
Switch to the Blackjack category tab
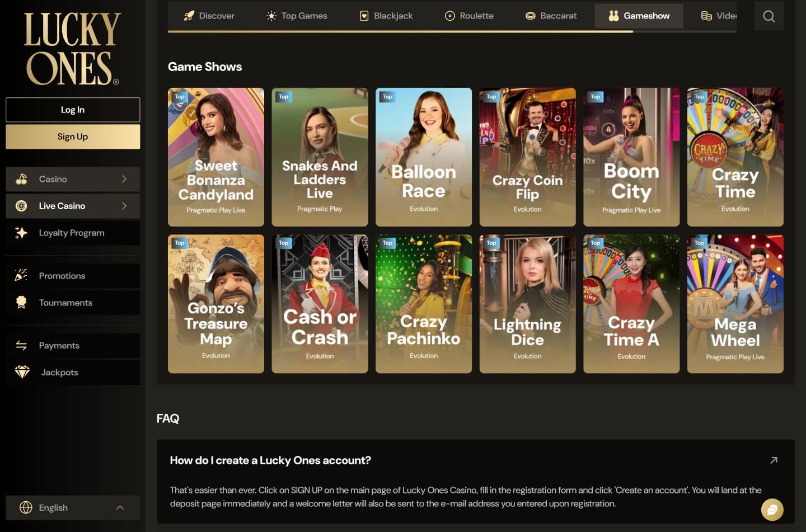click(385, 16)
